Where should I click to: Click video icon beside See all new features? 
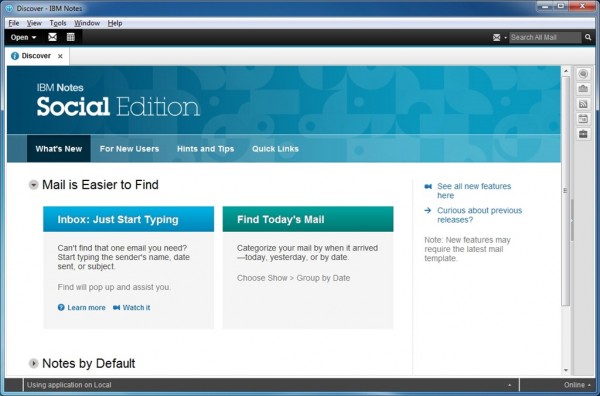[x=428, y=186]
